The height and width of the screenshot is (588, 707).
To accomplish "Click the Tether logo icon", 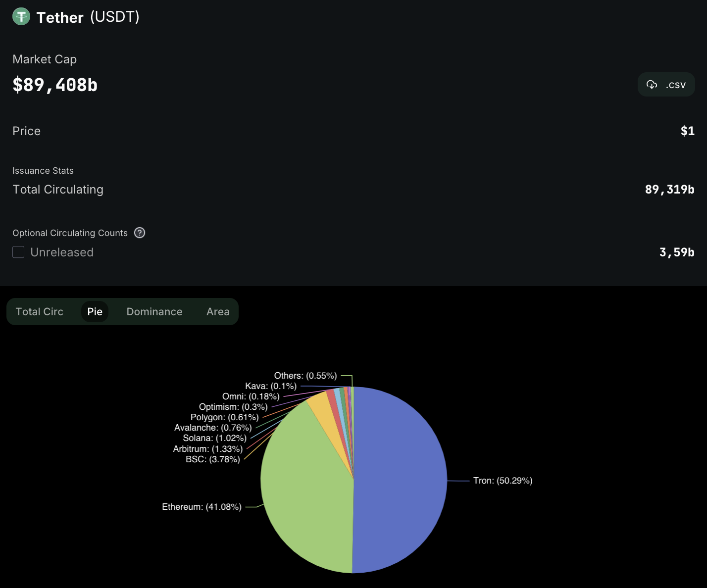I will 21,16.
